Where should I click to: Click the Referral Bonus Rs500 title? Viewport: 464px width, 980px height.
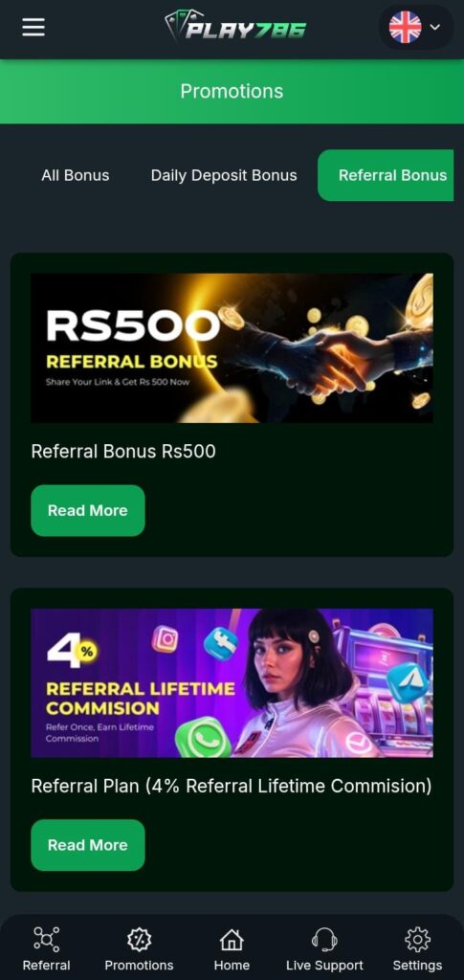[x=123, y=452]
